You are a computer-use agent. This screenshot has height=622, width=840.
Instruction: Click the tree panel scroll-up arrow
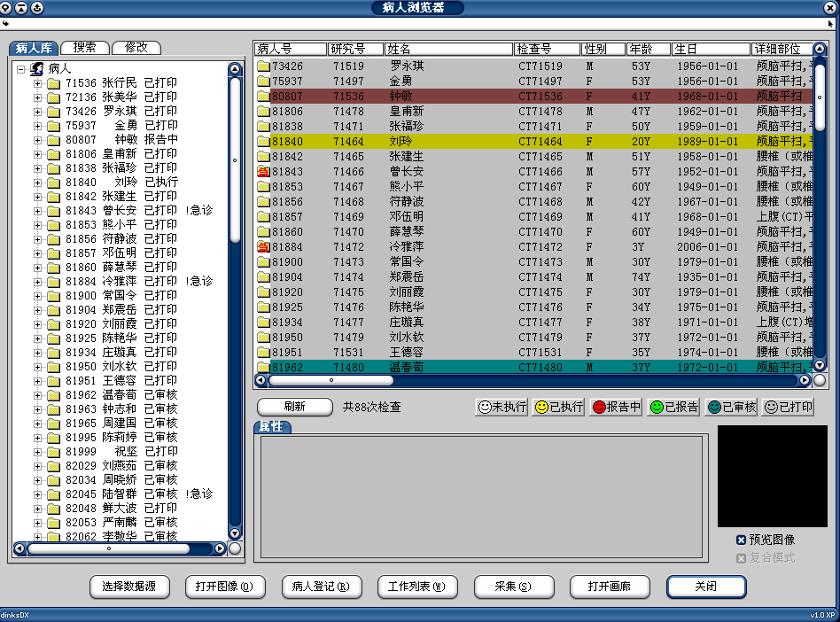click(235, 69)
